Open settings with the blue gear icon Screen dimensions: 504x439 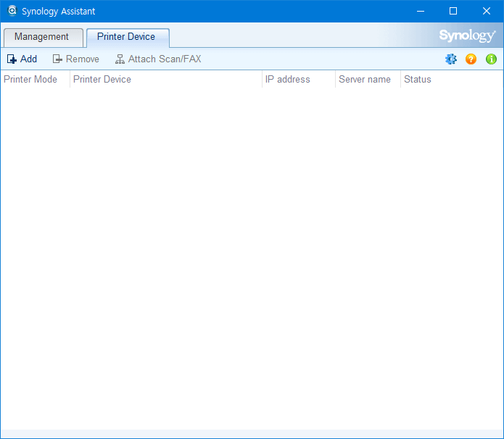[451, 59]
